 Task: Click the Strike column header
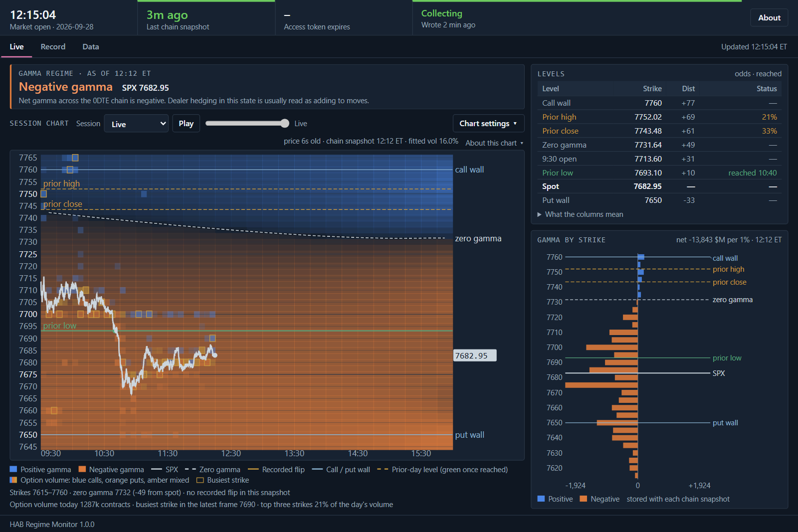(652, 89)
